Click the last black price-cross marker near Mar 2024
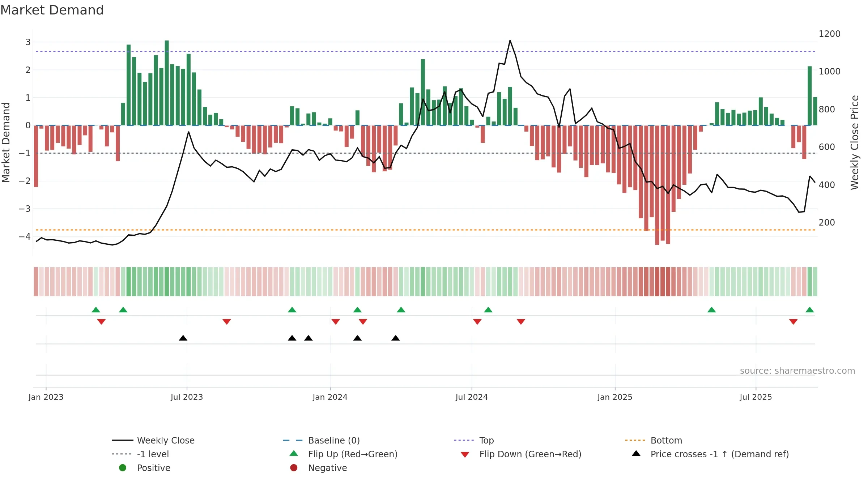Viewport: 868px width, 488px height. [396, 338]
